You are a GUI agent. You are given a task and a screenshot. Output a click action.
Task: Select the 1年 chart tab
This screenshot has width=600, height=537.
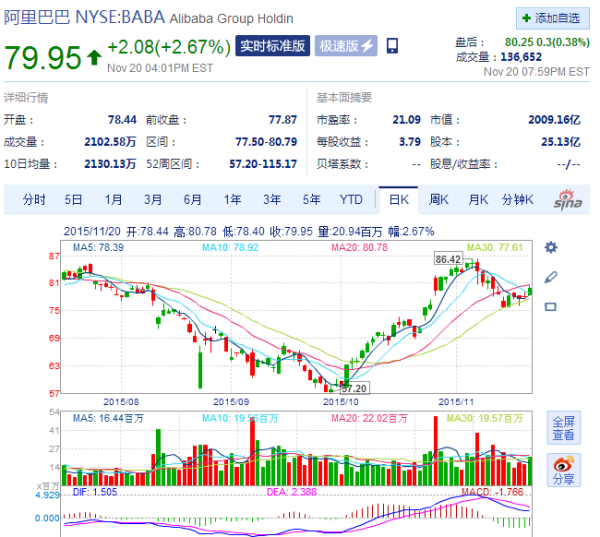tap(232, 199)
